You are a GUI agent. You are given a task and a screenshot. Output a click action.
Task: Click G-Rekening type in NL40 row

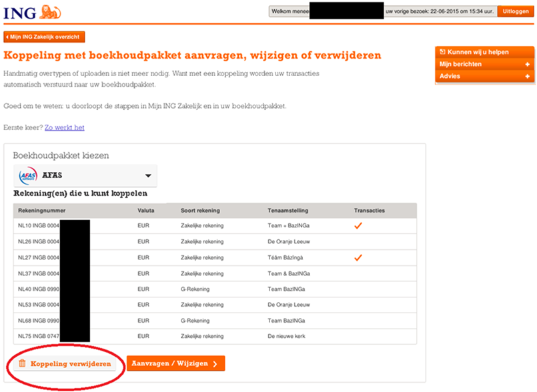pyautogui.click(x=195, y=289)
